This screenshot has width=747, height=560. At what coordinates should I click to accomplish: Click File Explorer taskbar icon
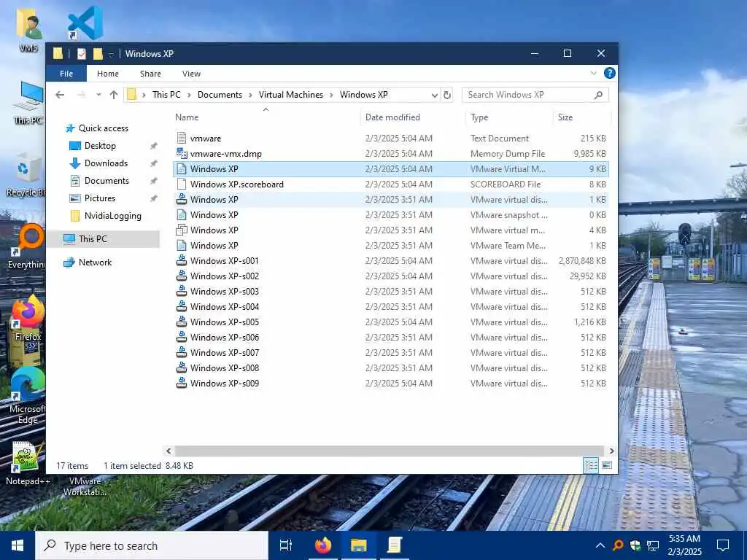tap(359, 545)
